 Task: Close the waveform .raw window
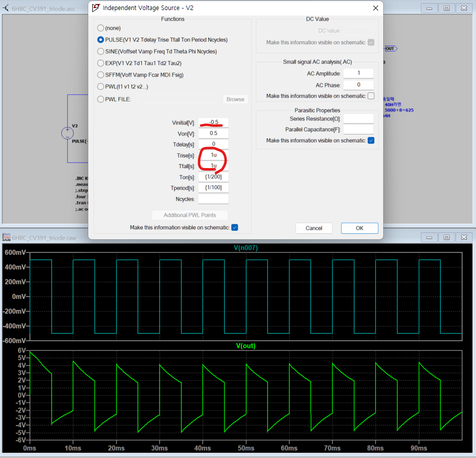coord(463,237)
